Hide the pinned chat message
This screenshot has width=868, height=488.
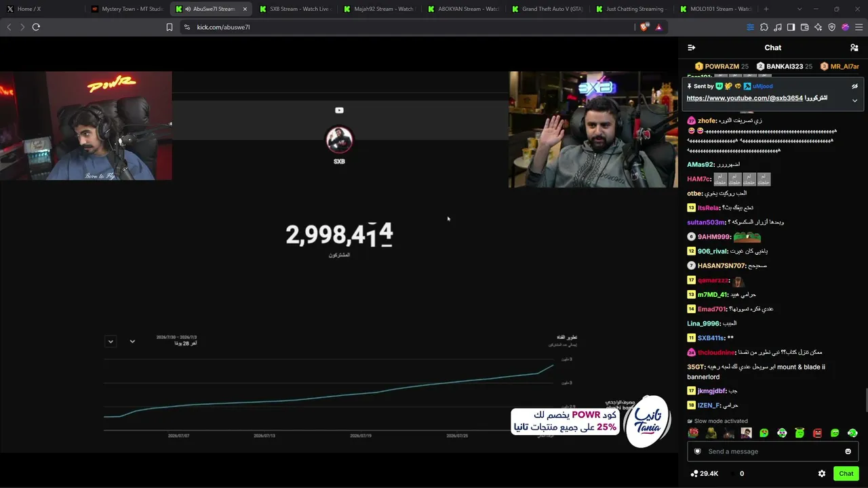tap(854, 87)
